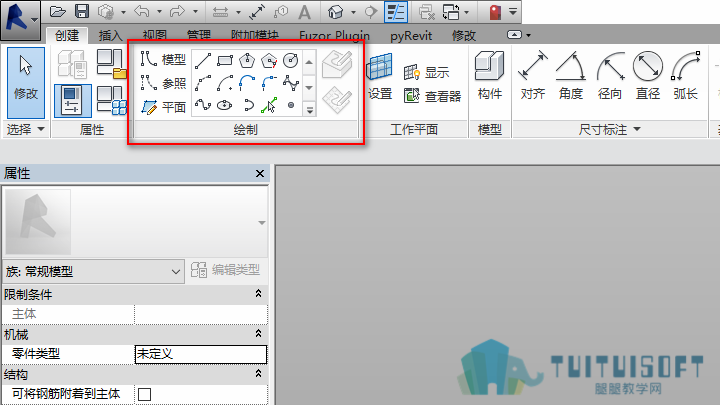Image resolution: width=720 pixels, height=405 pixels.
Task: Select the Center-Ends Arc tool
Action: tap(225, 83)
